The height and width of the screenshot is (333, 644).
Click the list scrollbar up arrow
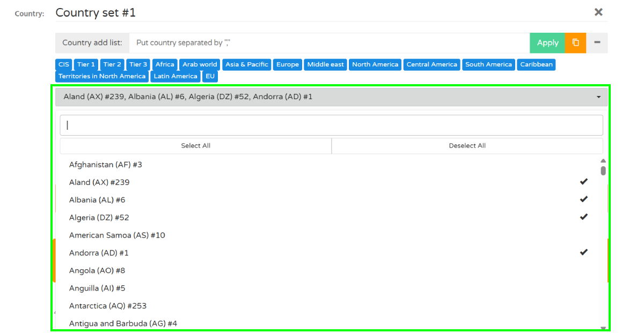pos(603,161)
